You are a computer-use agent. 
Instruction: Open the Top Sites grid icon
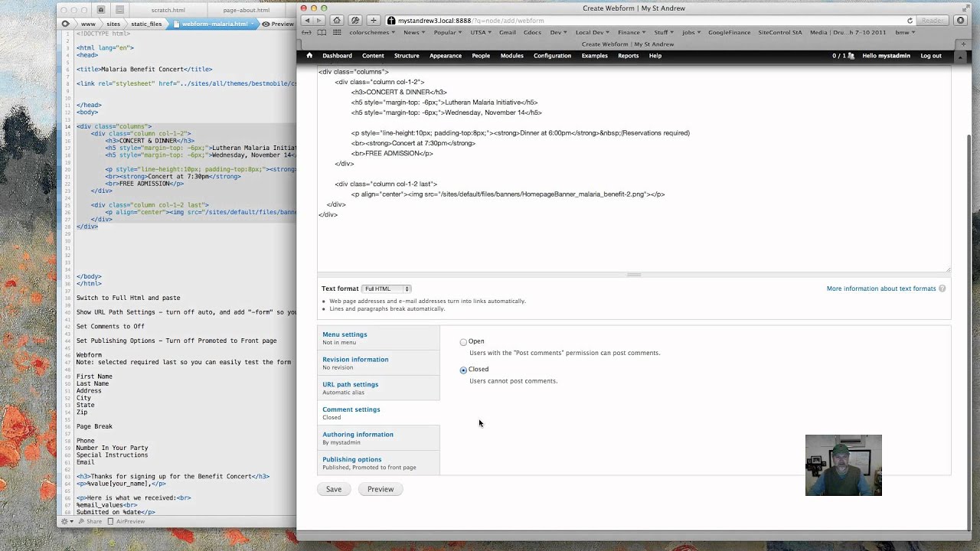pyautogui.click(x=337, y=33)
